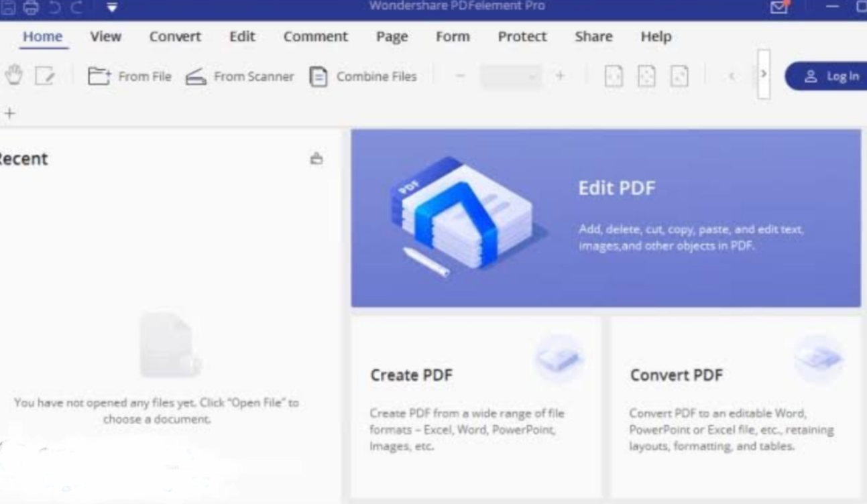Click the redo arrow in title bar

[x=76, y=7]
